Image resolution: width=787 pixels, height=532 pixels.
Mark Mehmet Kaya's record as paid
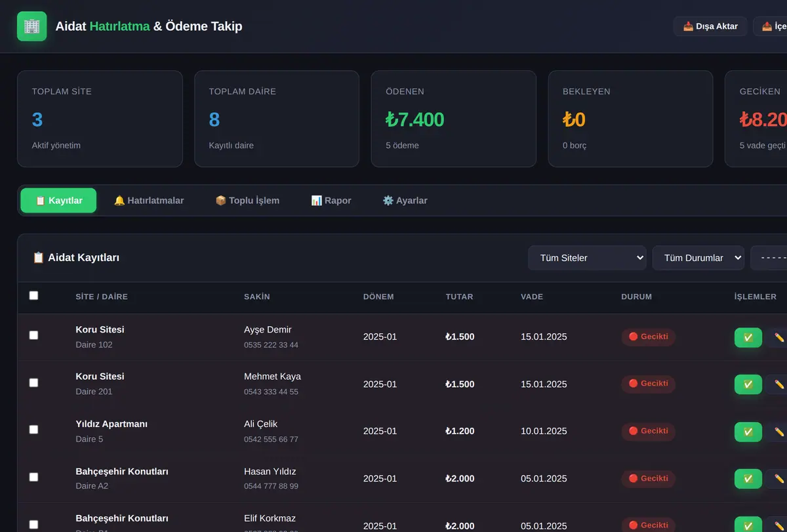point(748,384)
